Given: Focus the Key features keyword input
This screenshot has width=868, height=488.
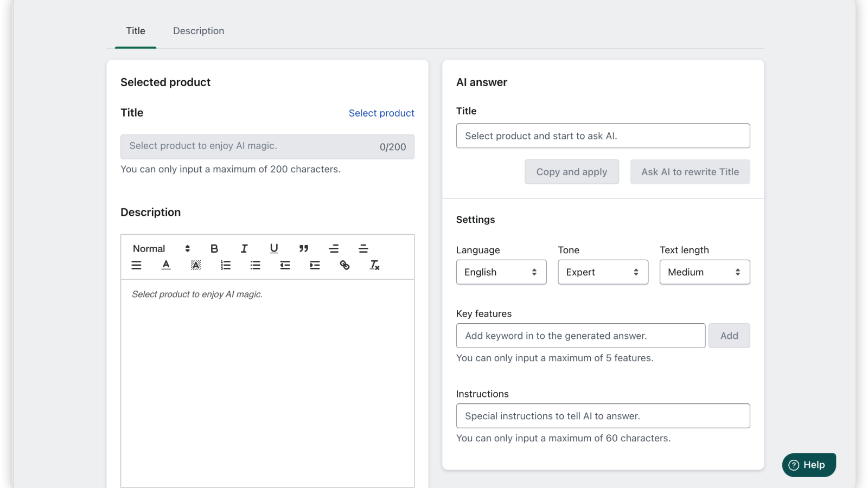Looking at the screenshot, I should click(580, 336).
